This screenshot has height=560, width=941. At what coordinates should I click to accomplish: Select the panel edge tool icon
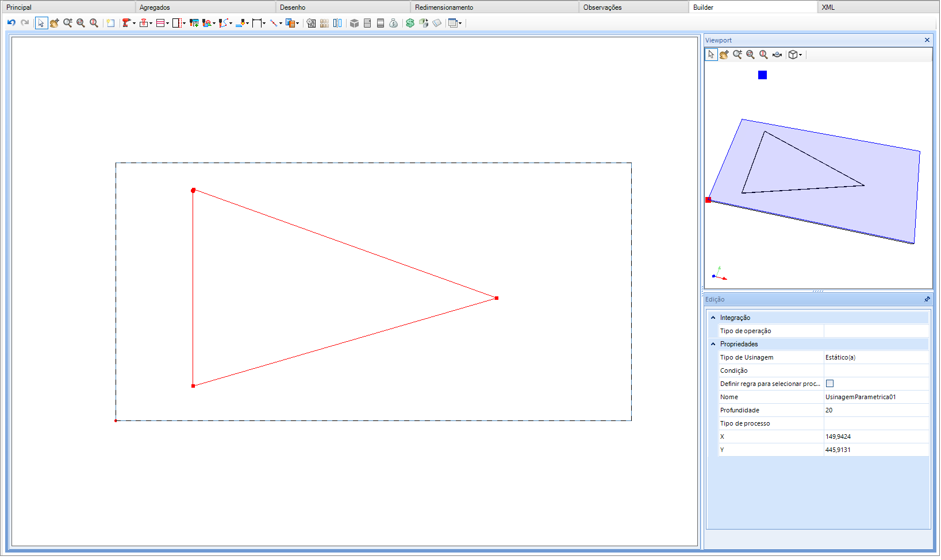176,23
